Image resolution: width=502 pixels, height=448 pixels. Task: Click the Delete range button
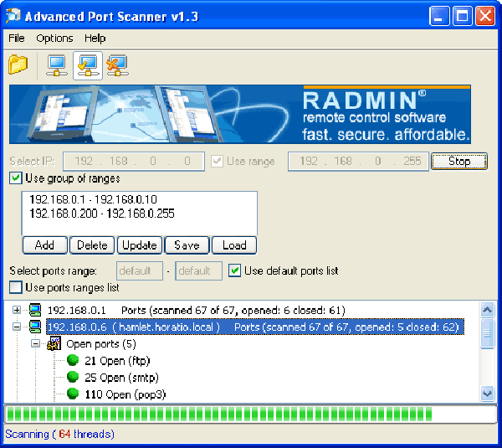point(92,245)
